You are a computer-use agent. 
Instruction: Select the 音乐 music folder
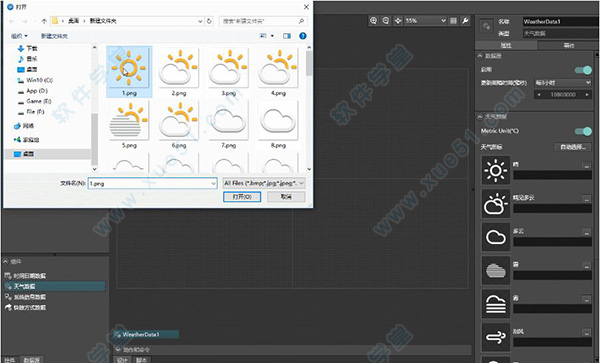click(x=28, y=59)
